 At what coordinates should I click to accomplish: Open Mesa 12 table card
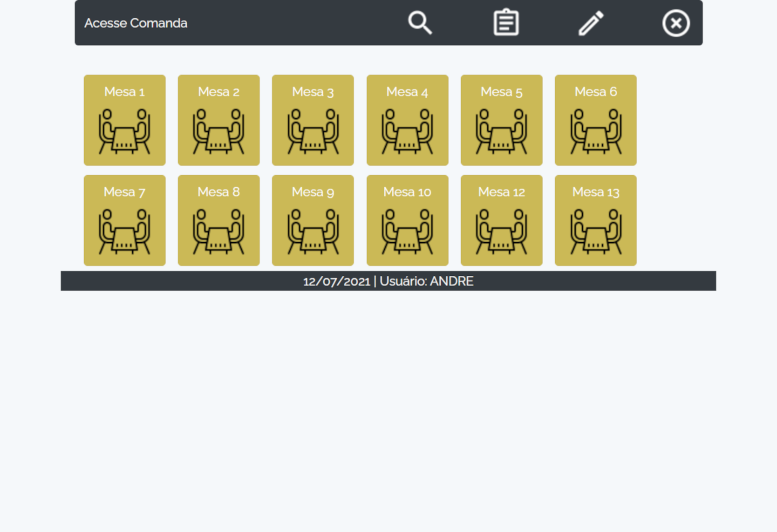pyautogui.click(x=501, y=220)
